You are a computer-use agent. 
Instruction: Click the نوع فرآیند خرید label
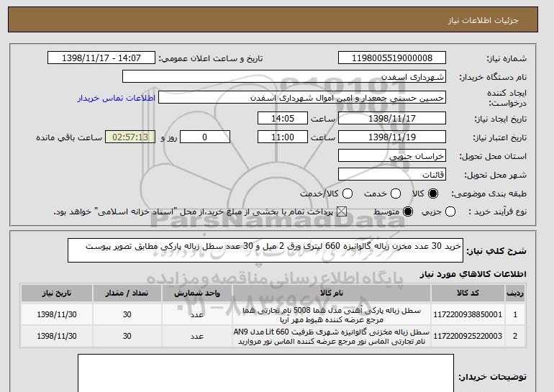(497, 212)
